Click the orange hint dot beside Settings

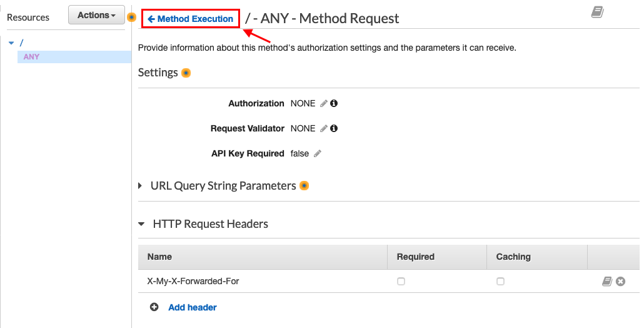186,73
